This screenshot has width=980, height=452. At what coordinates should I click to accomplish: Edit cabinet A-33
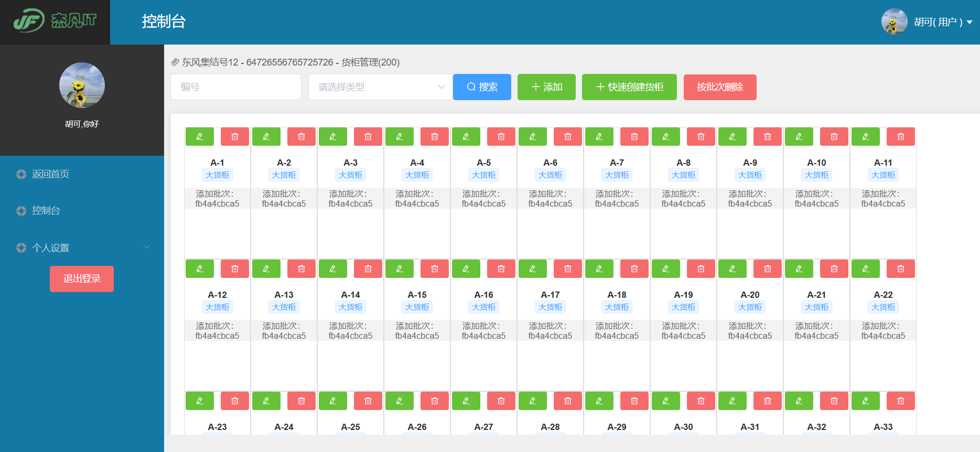point(866,401)
